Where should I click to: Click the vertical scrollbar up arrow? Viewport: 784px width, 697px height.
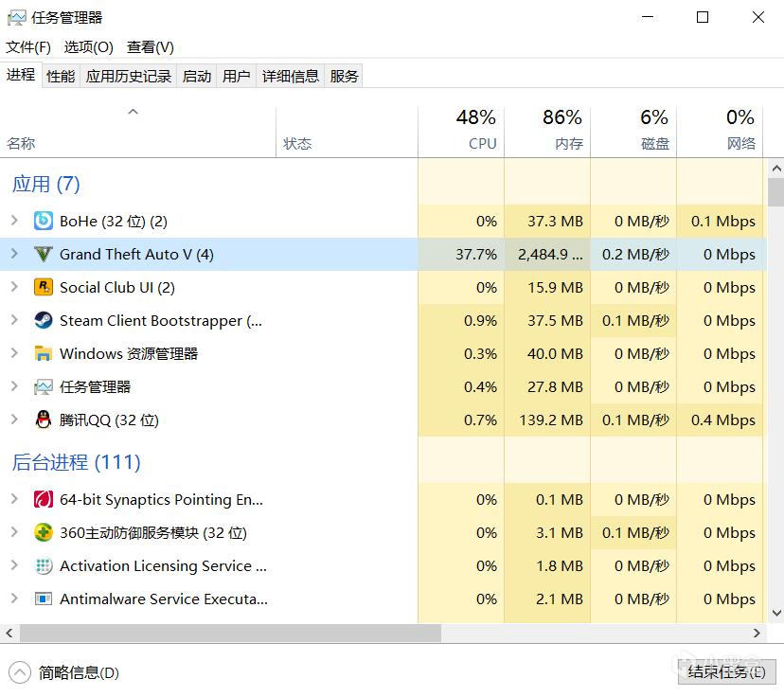pos(776,169)
